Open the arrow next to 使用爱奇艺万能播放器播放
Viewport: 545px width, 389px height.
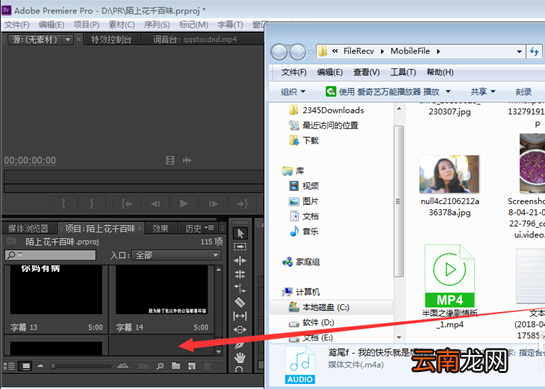pos(448,91)
